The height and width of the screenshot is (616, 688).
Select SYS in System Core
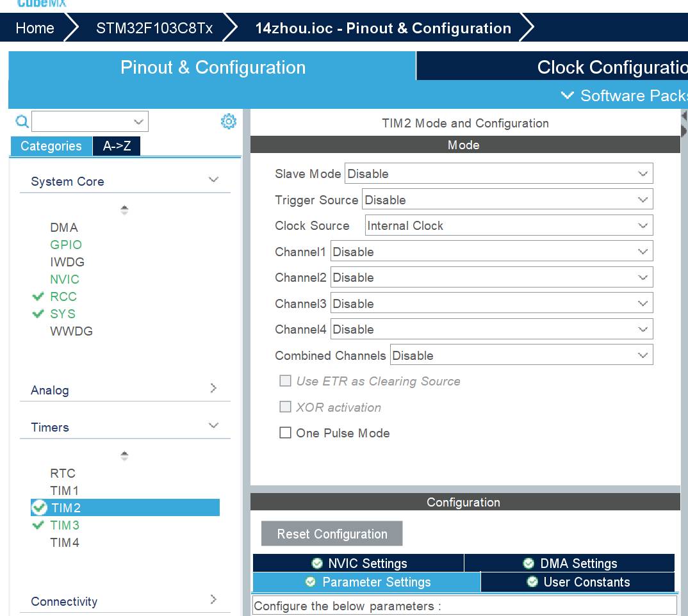click(x=63, y=314)
